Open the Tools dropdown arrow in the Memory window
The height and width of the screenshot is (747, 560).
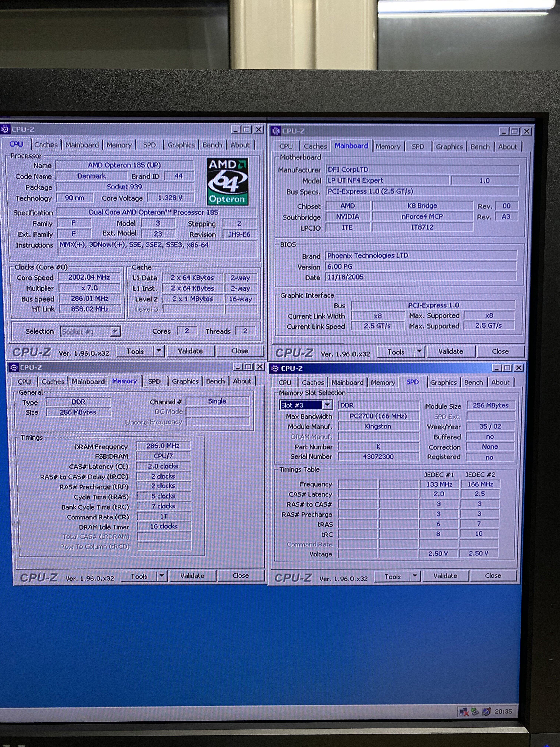(x=162, y=575)
